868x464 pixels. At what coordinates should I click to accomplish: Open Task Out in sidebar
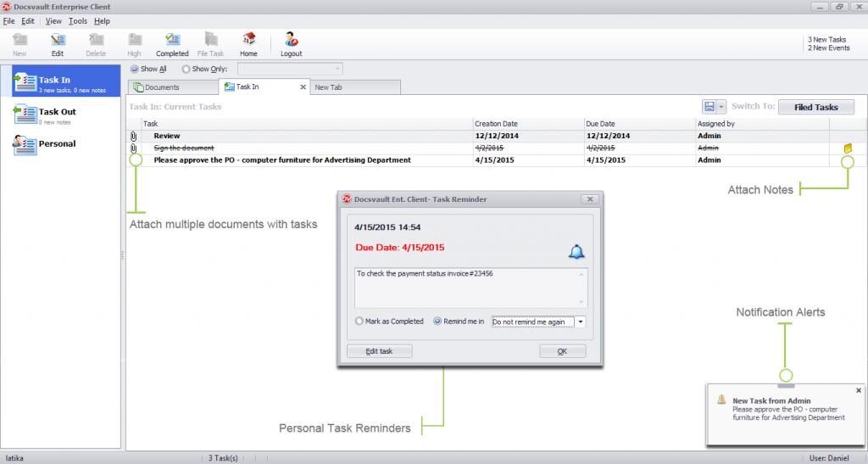click(x=57, y=112)
